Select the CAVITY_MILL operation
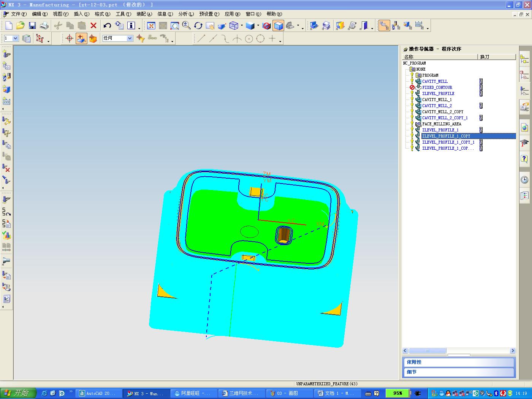Screen dimensions: 532x399 click(x=435, y=81)
